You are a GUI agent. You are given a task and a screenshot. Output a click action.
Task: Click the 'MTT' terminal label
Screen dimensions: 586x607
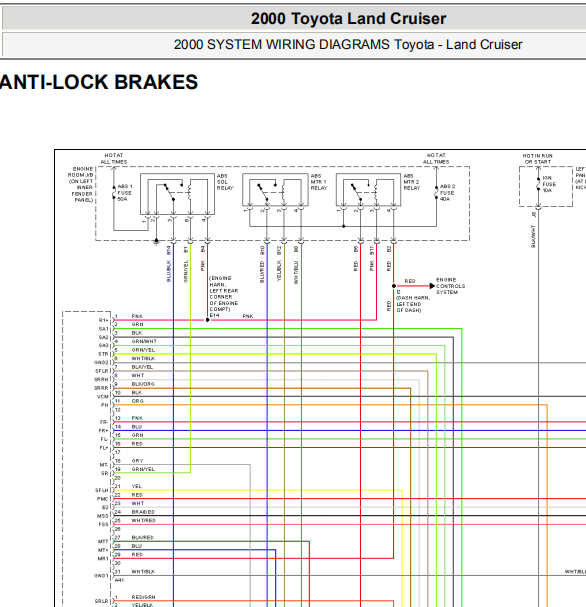click(103, 542)
